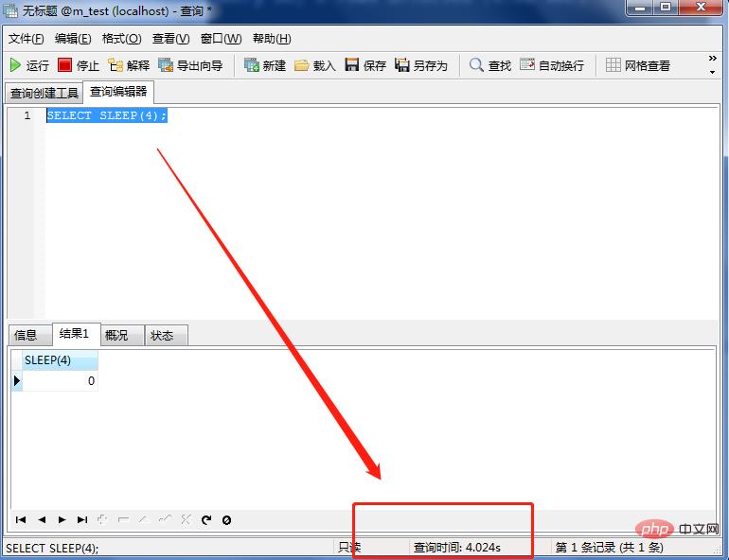729x560 pixels.
Task: Close the query window
Action: click(701, 8)
